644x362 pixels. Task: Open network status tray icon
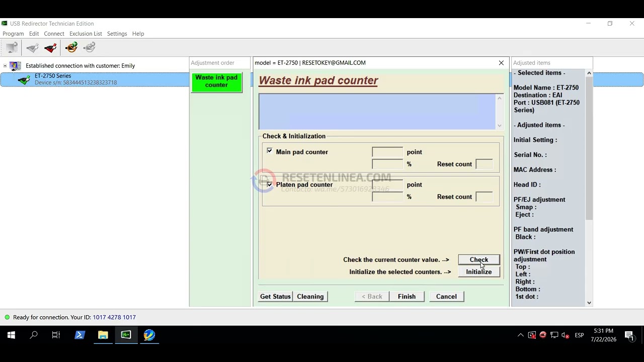coord(554,335)
